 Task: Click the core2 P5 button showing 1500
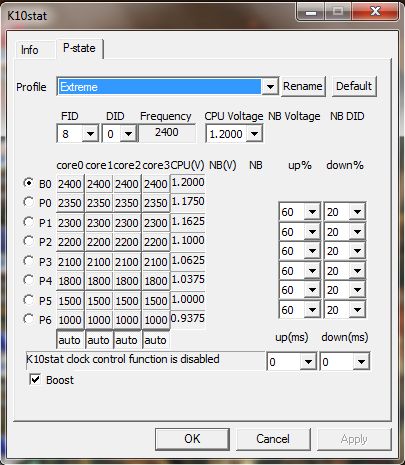point(127,301)
